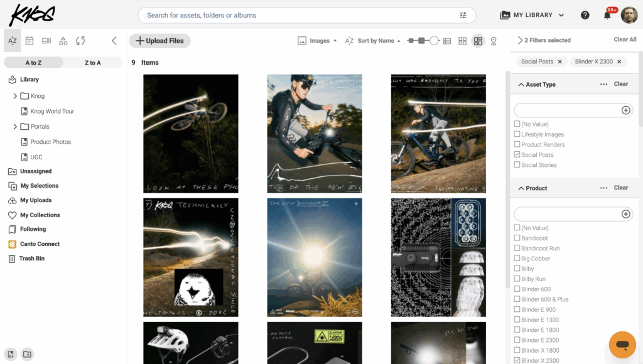
Task: Open the list view icon below Upload Files
Action: tap(29, 40)
